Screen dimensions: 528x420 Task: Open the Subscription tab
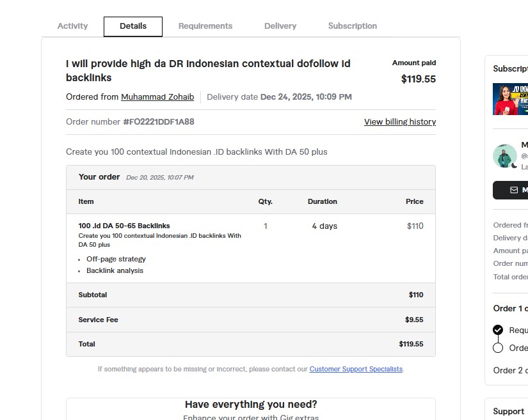pos(353,26)
